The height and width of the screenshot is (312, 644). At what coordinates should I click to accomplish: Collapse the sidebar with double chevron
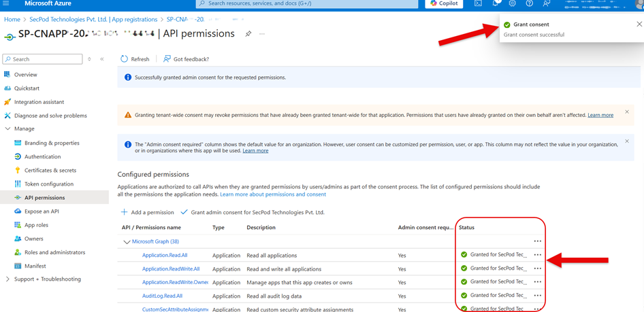(x=102, y=59)
